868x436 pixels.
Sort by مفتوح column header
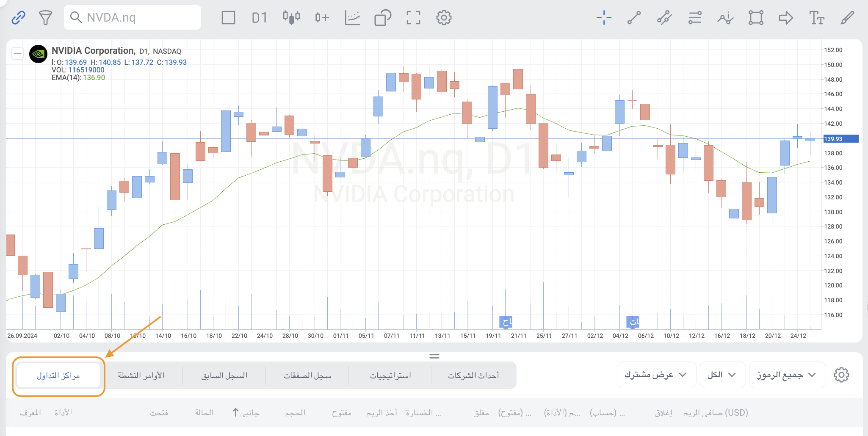point(342,413)
